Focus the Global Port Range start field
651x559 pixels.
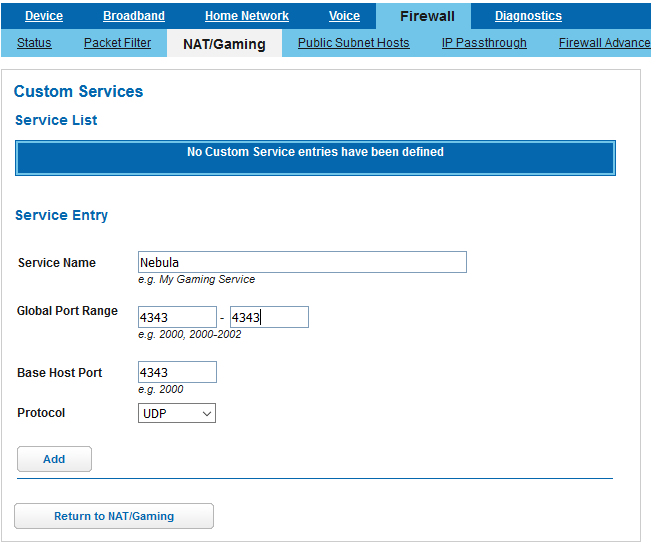177,317
